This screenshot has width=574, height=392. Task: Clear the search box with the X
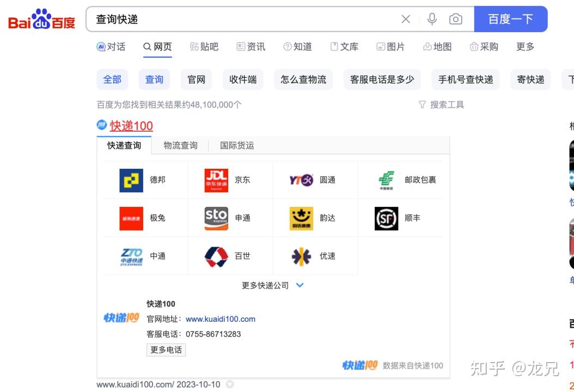click(405, 19)
